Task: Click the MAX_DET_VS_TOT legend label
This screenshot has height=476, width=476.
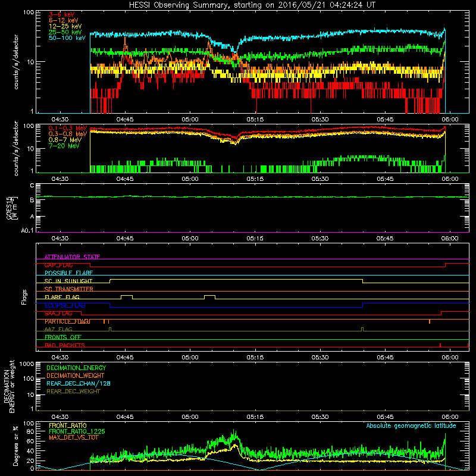Action: pos(73,437)
